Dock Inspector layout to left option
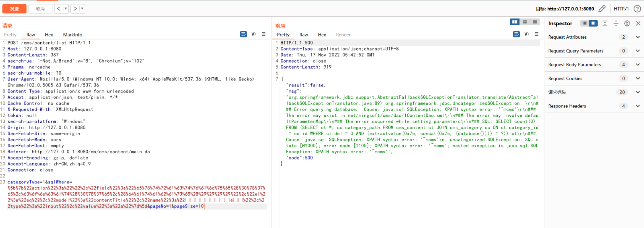The image size is (644, 228). pos(584,23)
